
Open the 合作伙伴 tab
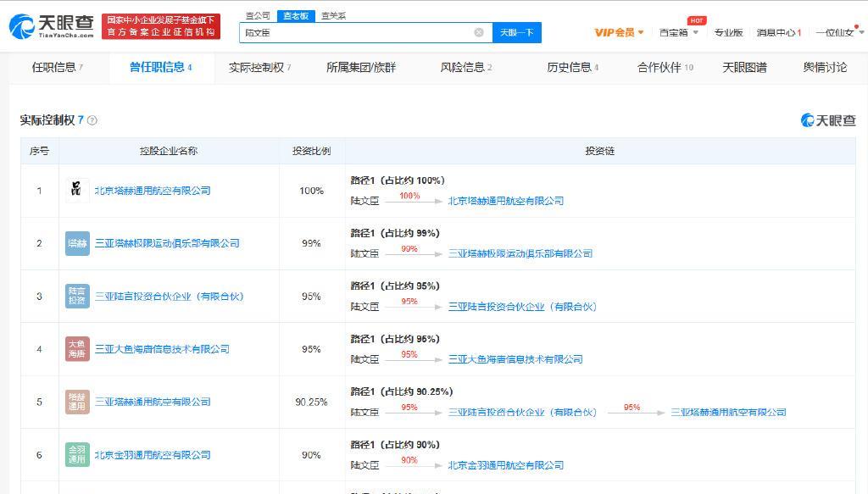coord(665,68)
